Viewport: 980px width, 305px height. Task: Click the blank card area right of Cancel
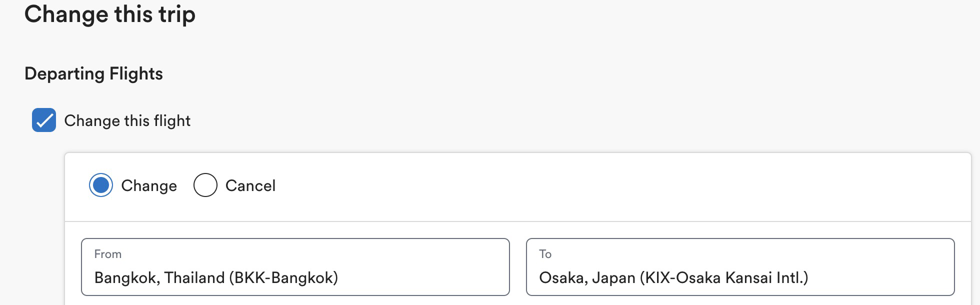tap(600, 185)
